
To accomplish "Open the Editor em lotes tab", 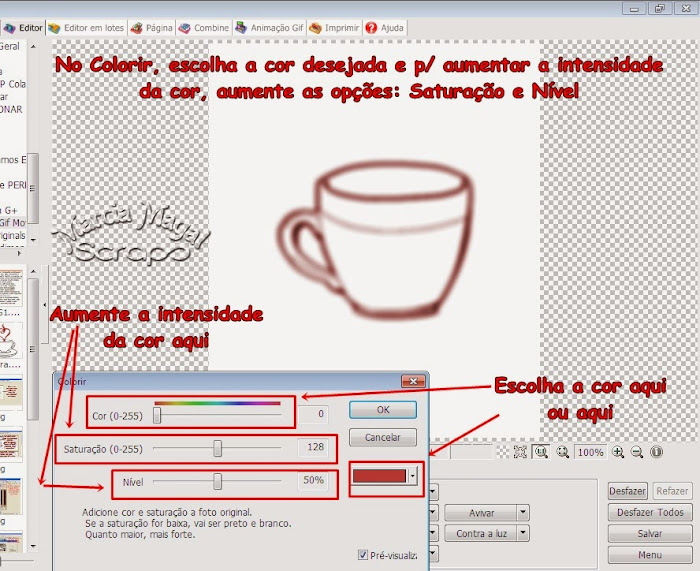I will coord(86,28).
